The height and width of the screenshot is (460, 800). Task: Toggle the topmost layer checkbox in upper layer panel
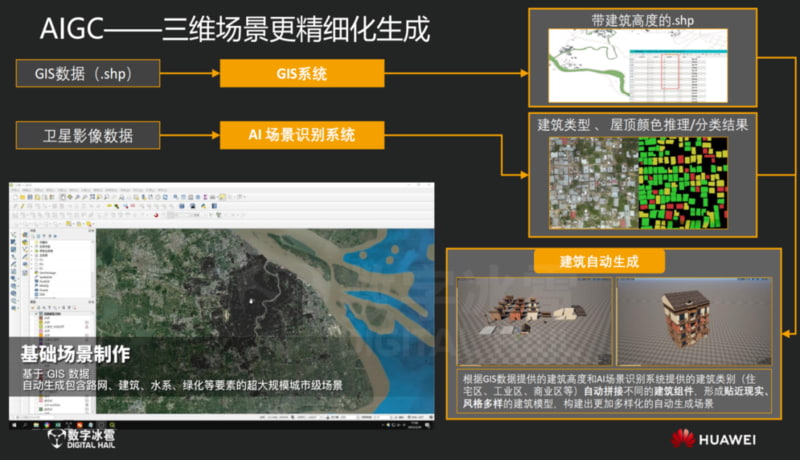click(34, 243)
